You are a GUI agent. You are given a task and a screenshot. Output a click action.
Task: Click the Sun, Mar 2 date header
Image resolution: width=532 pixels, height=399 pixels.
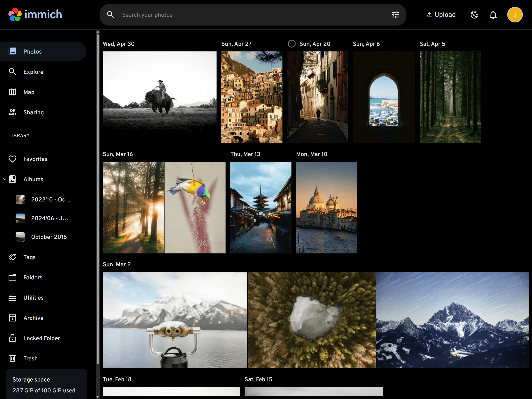coord(117,264)
